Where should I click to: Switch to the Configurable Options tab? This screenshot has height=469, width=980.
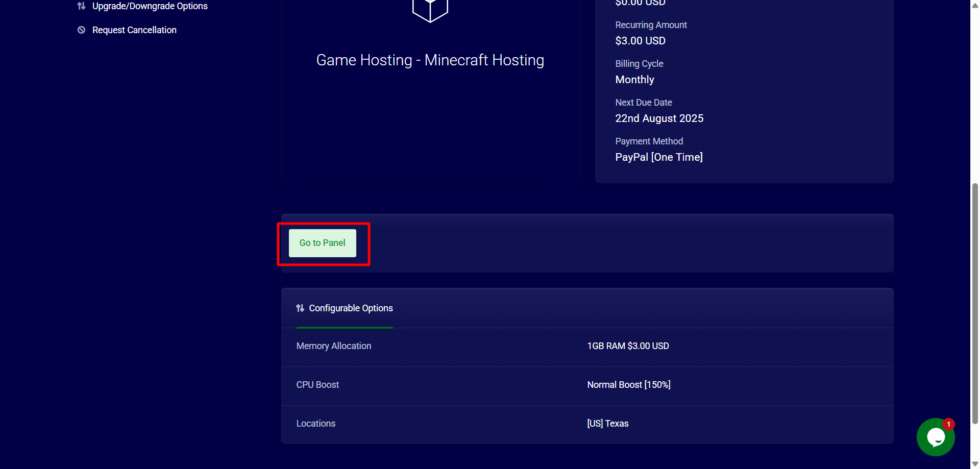(x=351, y=308)
